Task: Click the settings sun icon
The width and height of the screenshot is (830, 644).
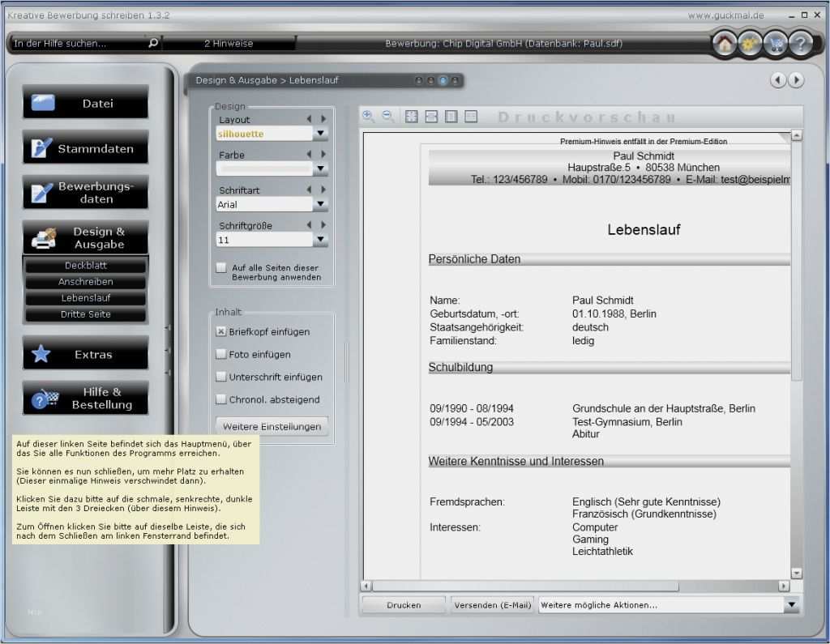Action: pos(750,43)
